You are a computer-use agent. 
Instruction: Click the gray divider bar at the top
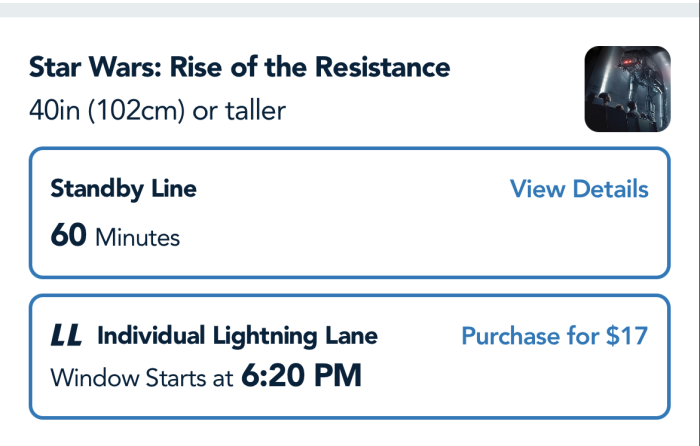click(350, 8)
